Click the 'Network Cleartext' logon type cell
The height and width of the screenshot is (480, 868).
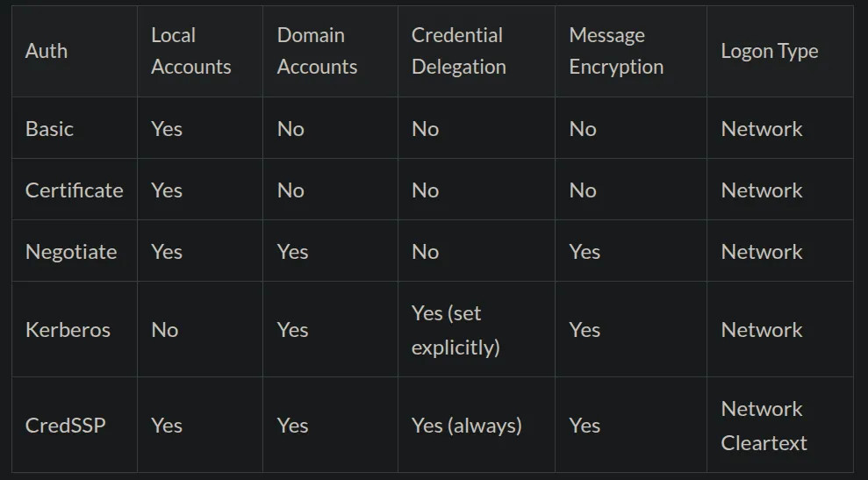tap(780, 426)
